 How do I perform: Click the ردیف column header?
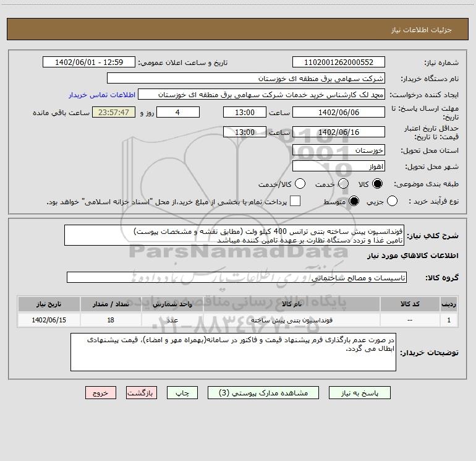coord(449,304)
